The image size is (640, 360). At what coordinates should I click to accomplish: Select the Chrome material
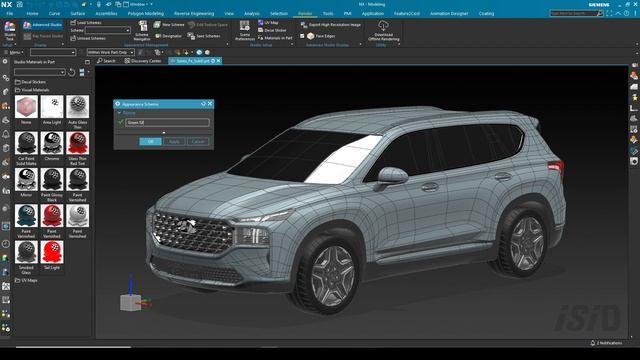(52, 143)
